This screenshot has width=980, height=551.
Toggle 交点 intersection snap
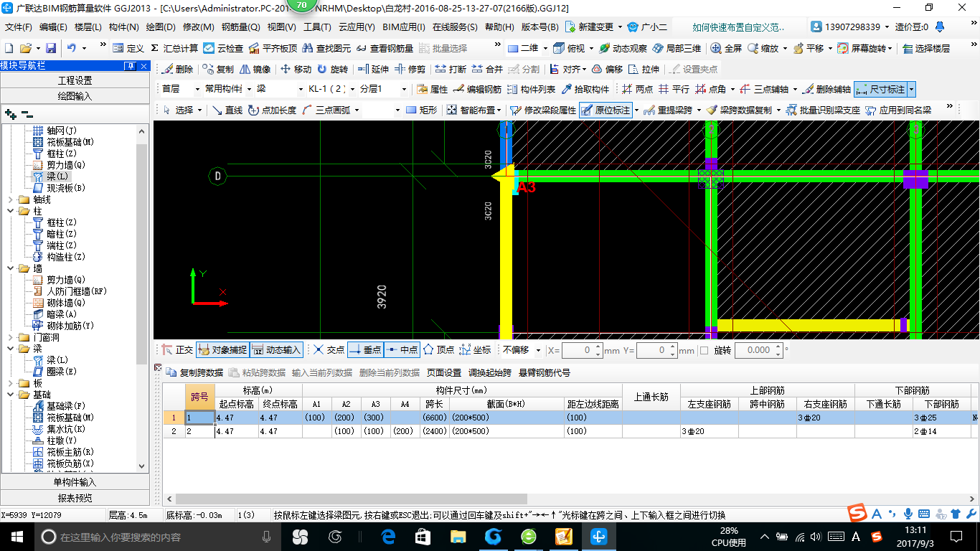point(329,350)
